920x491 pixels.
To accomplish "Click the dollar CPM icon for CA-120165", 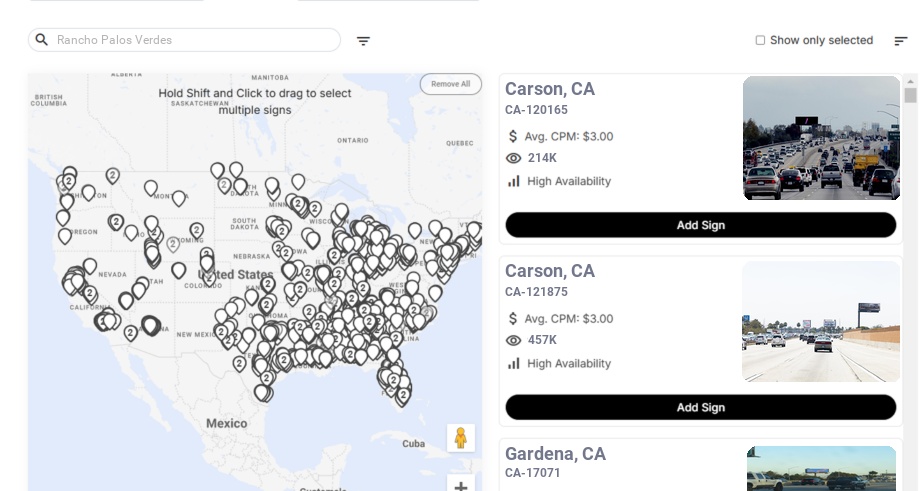I will (x=513, y=136).
